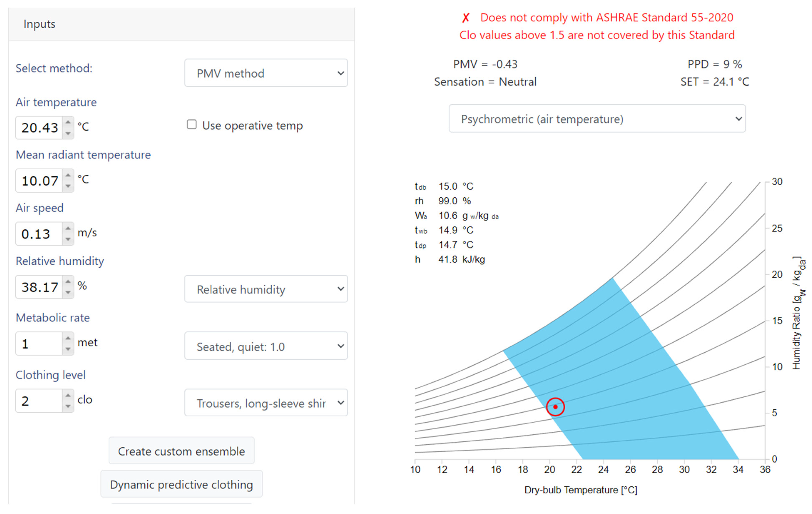Click the Air speed input field
Image resolution: width=812 pixels, height=514 pixels.
click(39, 234)
